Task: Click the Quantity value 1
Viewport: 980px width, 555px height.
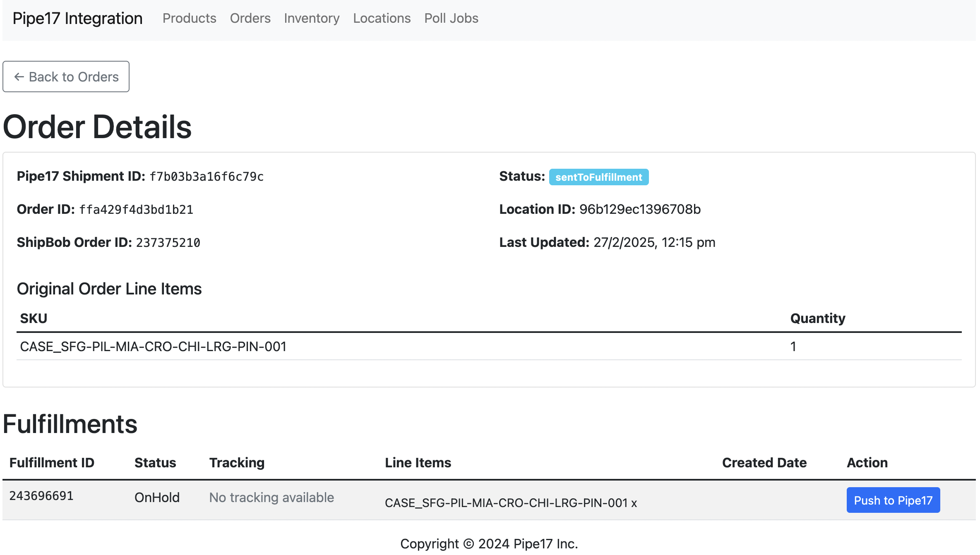Action: (x=793, y=347)
